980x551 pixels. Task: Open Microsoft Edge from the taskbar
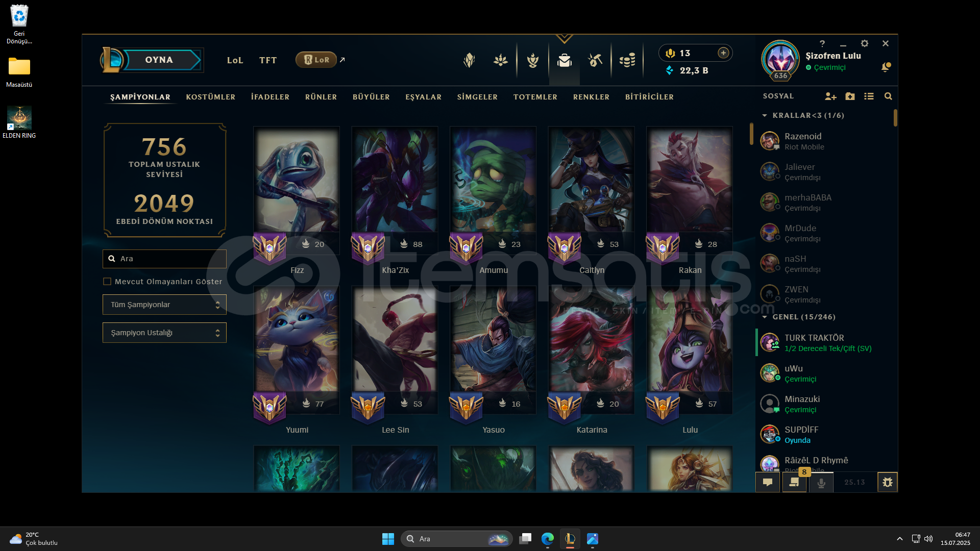click(548, 539)
